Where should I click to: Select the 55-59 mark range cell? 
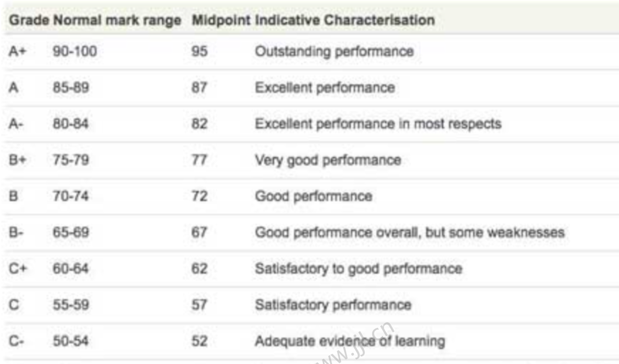70,305
